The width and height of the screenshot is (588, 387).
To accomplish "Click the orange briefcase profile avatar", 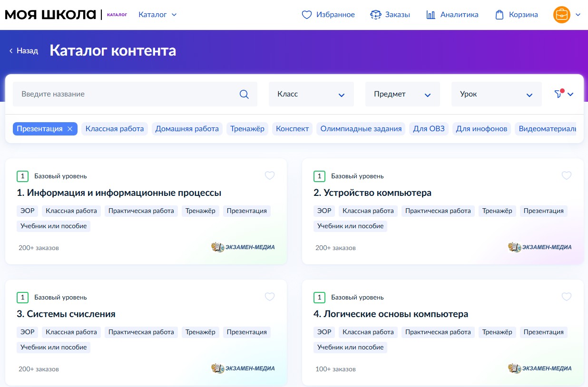I will (x=562, y=15).
